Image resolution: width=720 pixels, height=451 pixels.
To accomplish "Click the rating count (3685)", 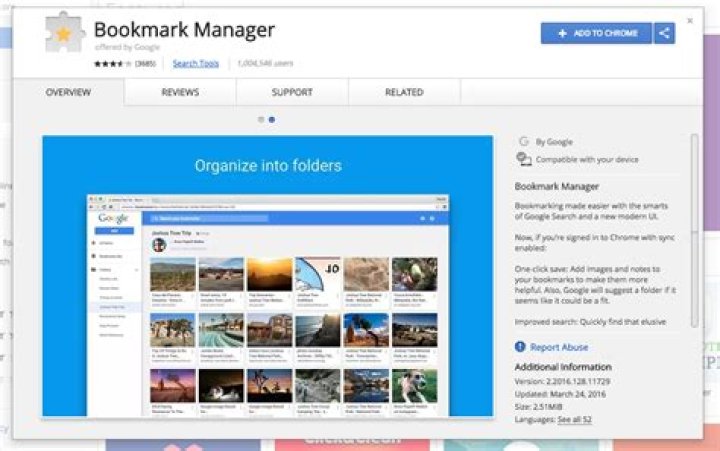I will click(145, 63).
